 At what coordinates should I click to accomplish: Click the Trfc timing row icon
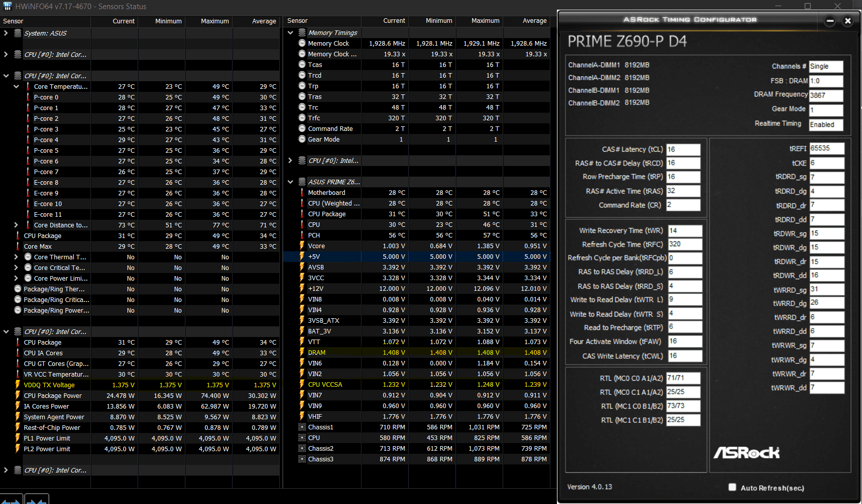click(302, 118)
